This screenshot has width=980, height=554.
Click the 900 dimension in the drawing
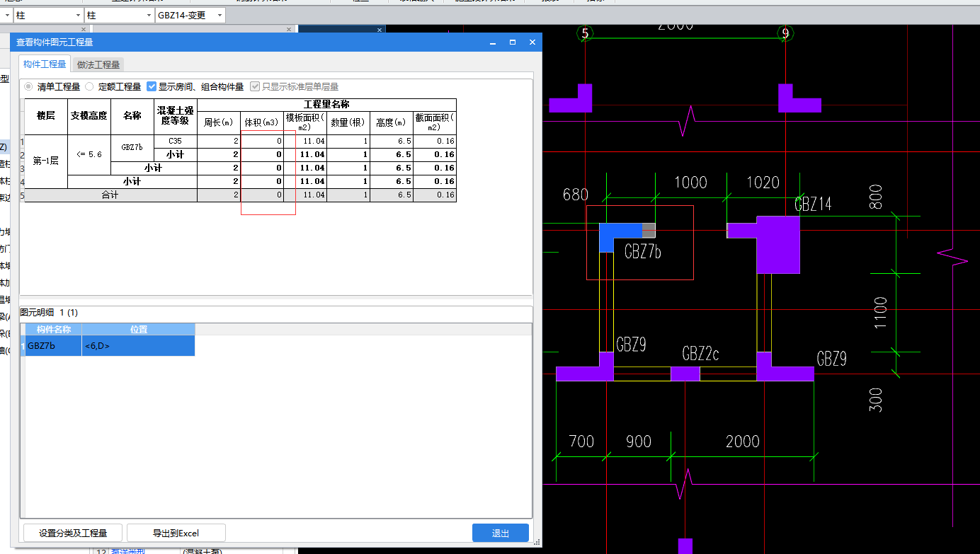coord(639,442)
